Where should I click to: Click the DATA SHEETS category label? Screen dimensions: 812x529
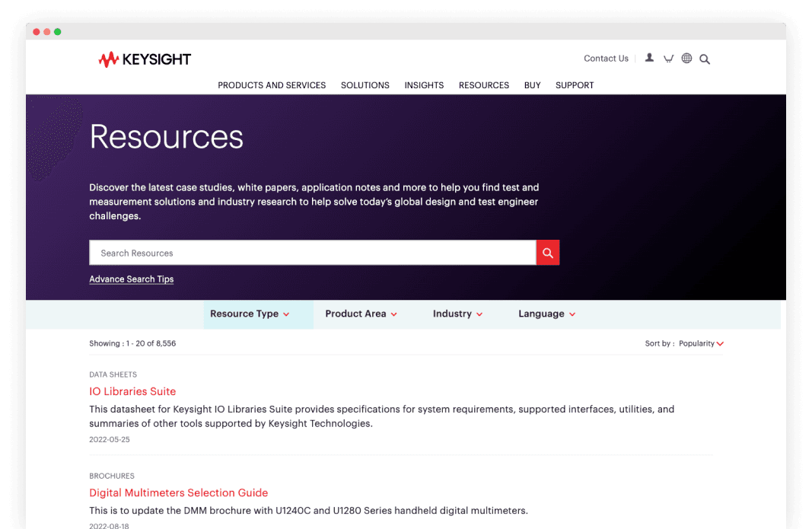[113, 374]
